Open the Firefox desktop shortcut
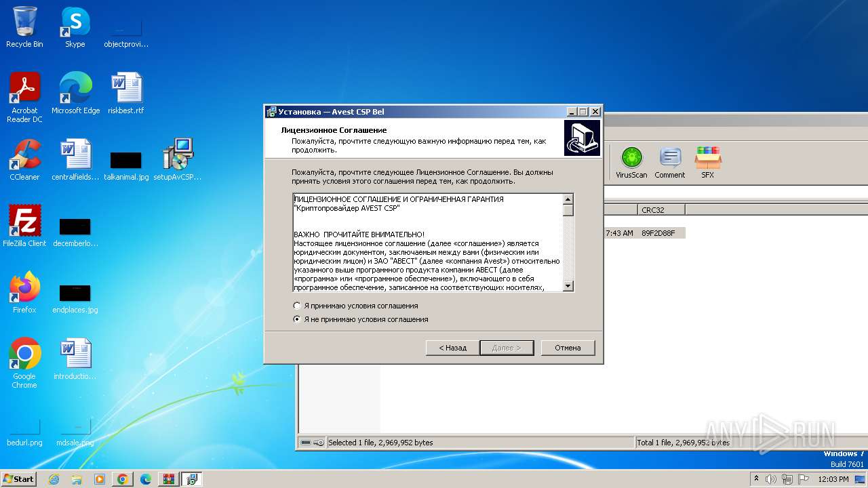The height and width of the screenshot is (488, 868). [x=24, y=292]
